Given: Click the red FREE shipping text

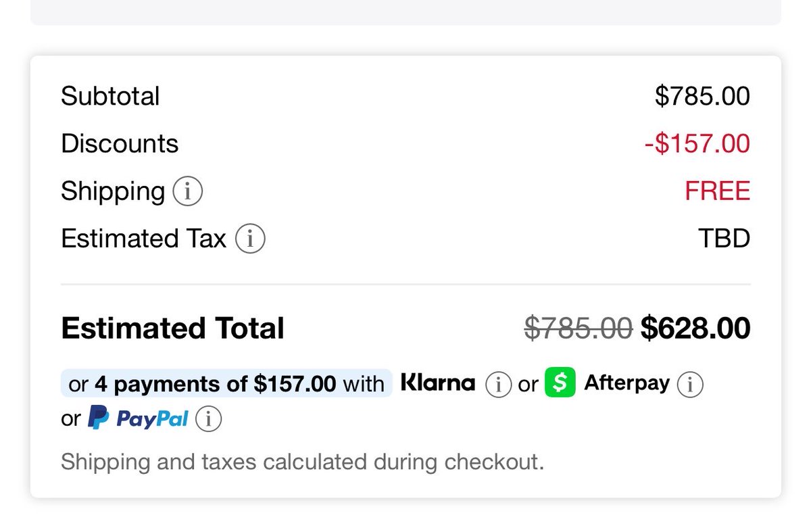Looking at the screenshot, I should point(717,191).
